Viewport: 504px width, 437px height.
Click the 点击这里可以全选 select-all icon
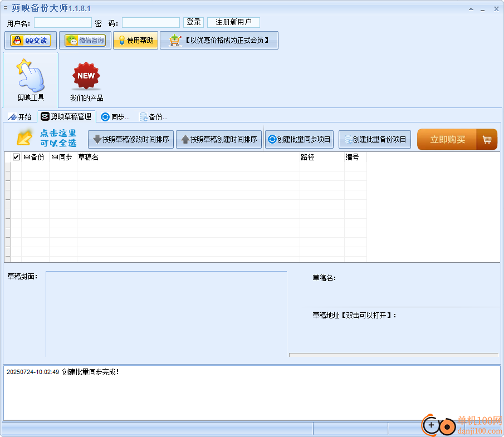(25, 138)
